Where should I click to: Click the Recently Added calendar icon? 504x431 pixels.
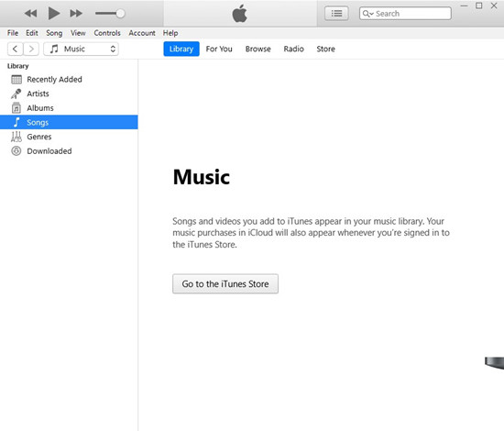click(x=16, y=79)
